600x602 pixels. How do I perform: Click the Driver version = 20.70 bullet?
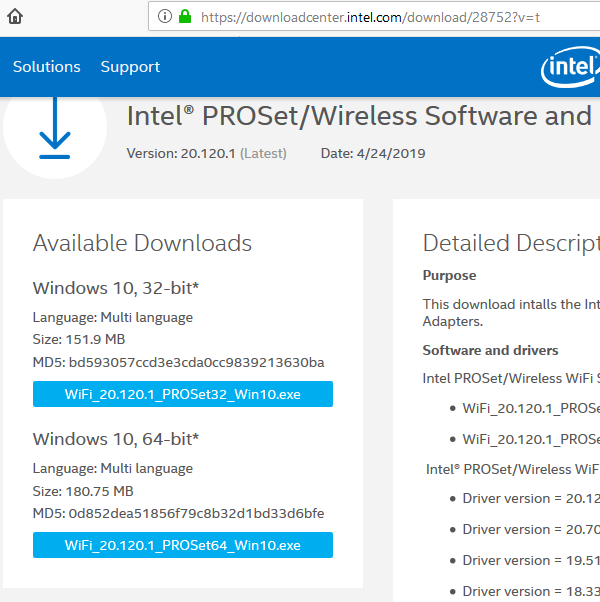(525, 529)
